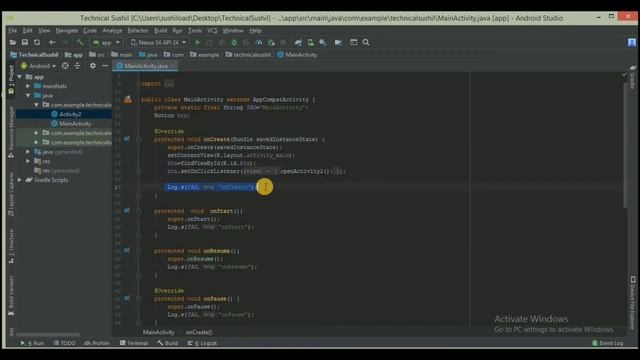Open the VCS menu
The width and height of the screenshot is (640, 360).
click(212, 31)
